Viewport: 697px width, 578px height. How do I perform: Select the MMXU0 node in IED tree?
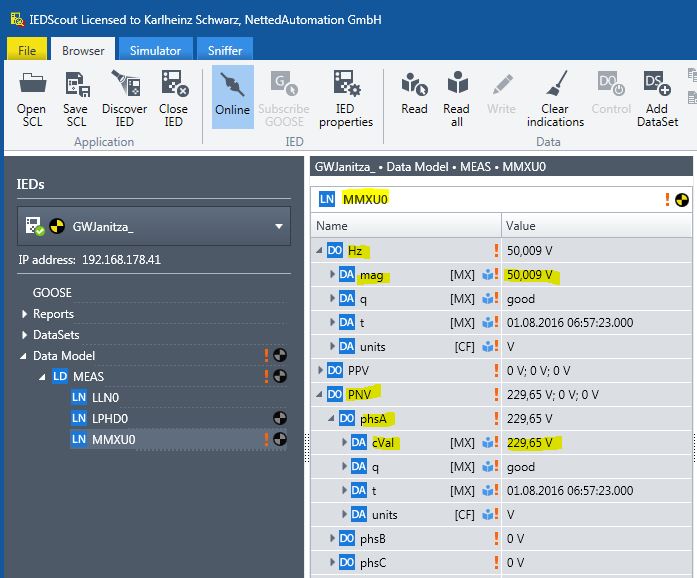(113, 439)
